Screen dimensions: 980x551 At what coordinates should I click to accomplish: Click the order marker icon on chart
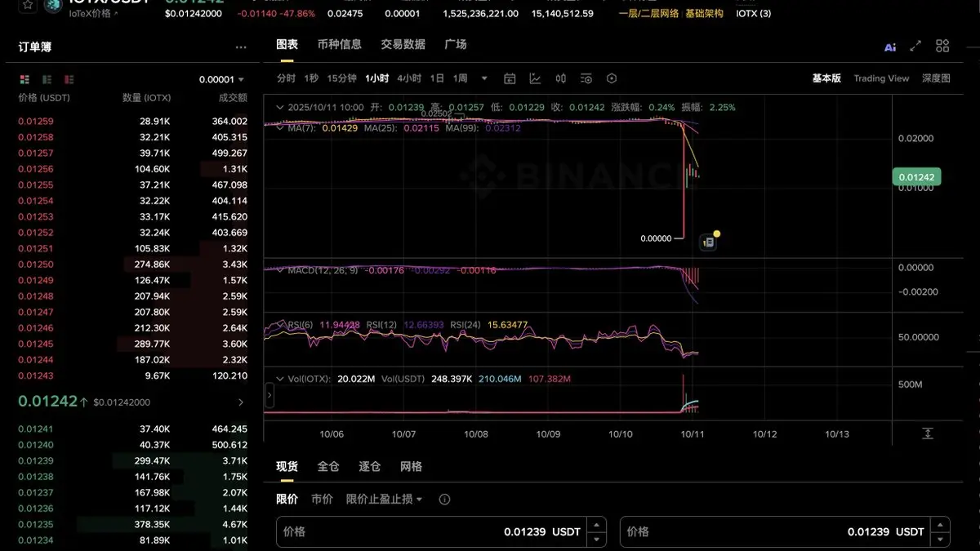[x=708, y=242]
